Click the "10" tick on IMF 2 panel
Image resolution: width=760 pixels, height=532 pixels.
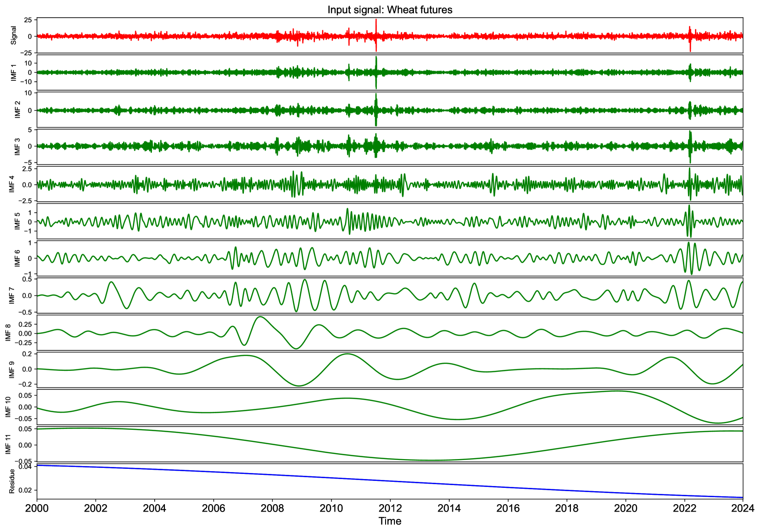coord(27,93)
